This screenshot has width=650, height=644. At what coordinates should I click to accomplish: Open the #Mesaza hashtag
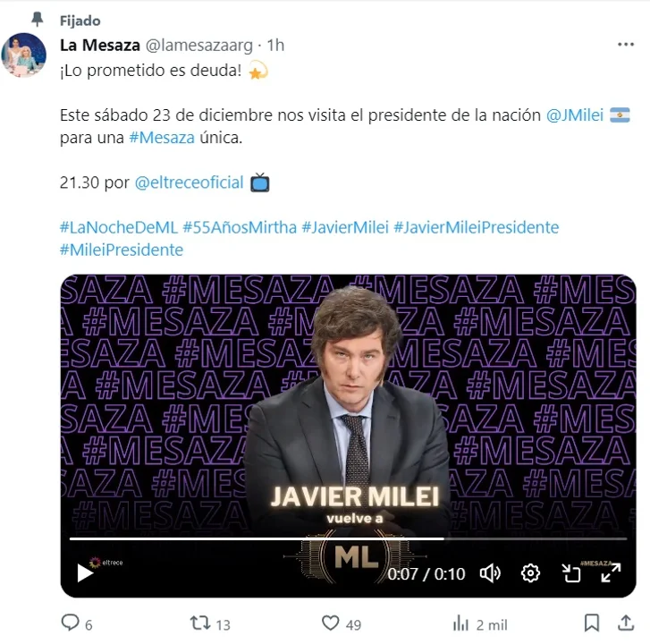coord(162,138)
